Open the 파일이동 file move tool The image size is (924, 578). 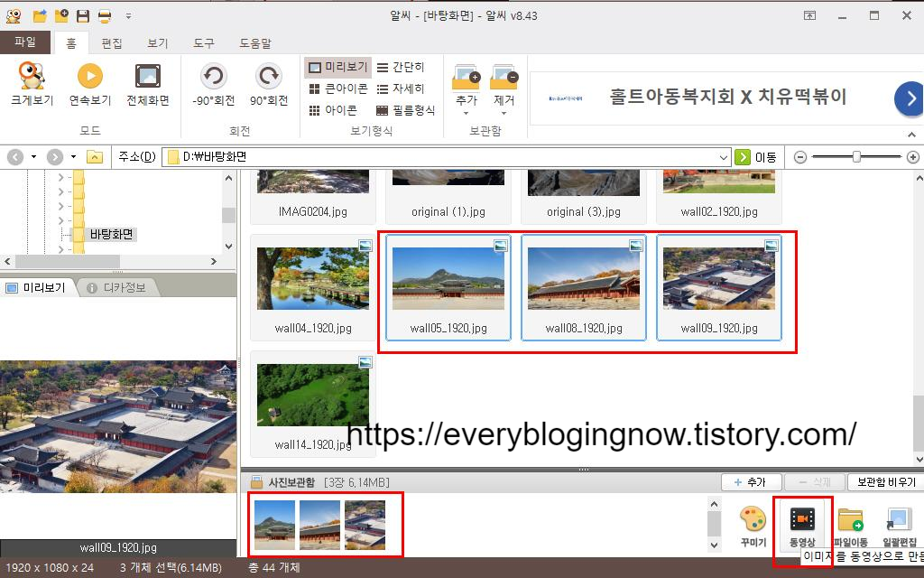tap(850, 527)
